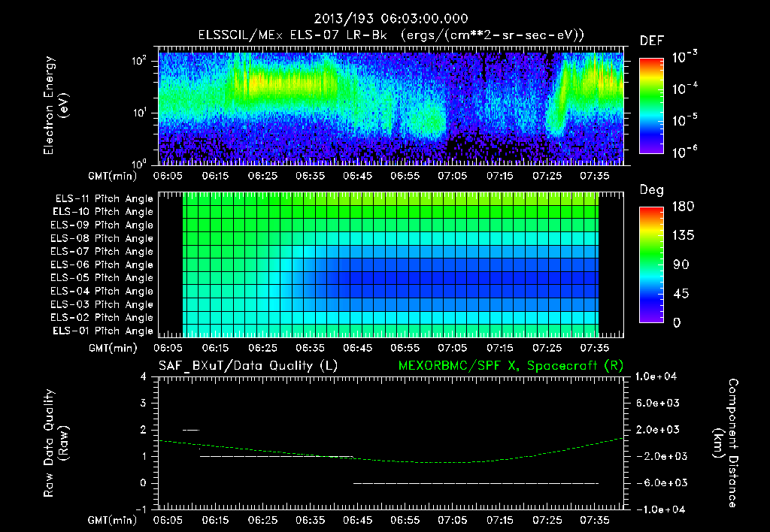Click GMT(min) label under data quality panel
The width and height of the screenshot is (770, 532).
(x=113, y=520)
